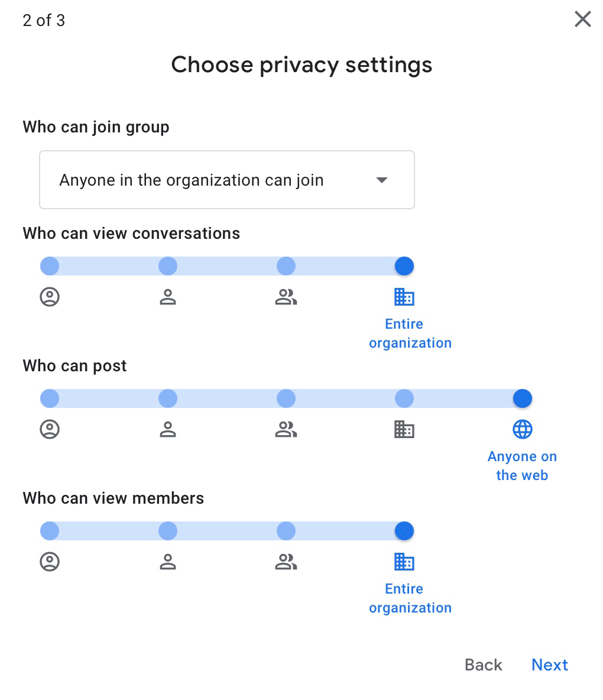
Task: Click building icon under Who can view members
Action: click(404, 562)
